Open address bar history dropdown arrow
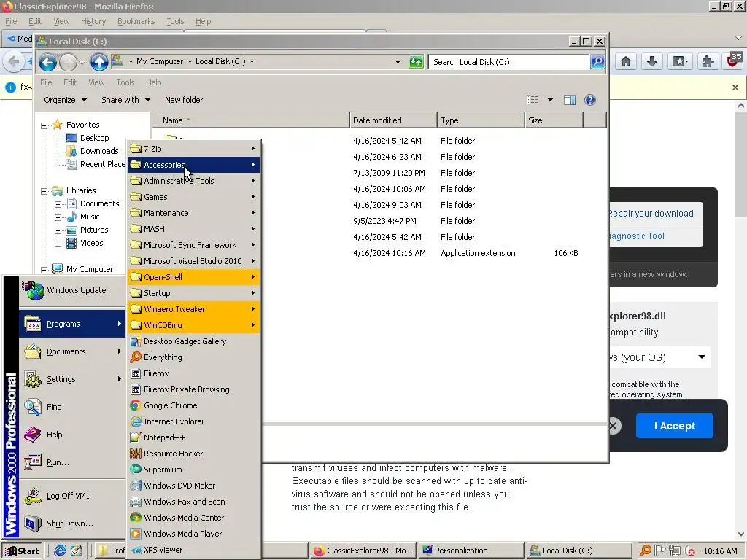Image resolution: width=747 pixels, height=560 pixels. pyautogui.click(x=398, y=62)
